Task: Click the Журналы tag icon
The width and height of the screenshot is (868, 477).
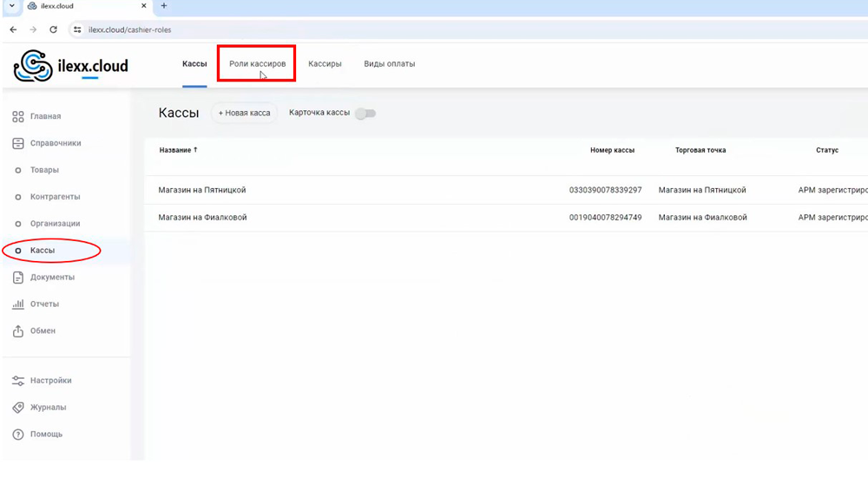Action: (x=18, y=408)
